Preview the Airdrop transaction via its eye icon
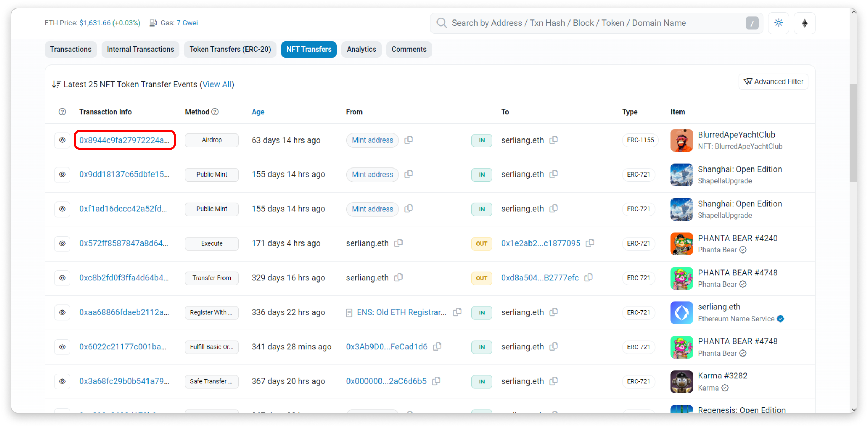The image size is (868, 427). (62, 140)
